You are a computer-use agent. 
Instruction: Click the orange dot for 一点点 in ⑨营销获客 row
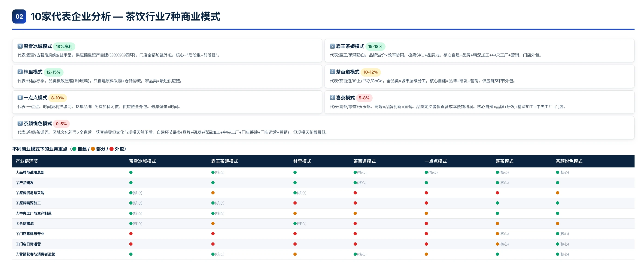426,254
